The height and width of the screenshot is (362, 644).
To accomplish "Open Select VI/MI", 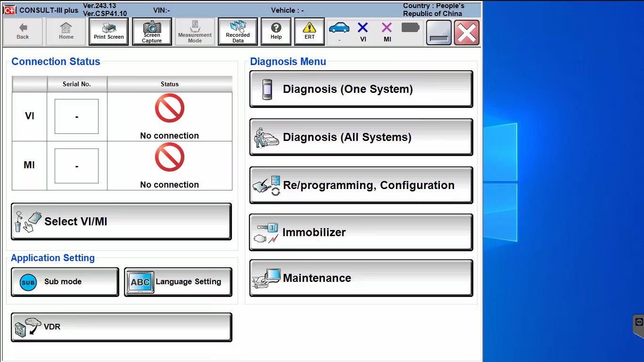I will 121,222.
